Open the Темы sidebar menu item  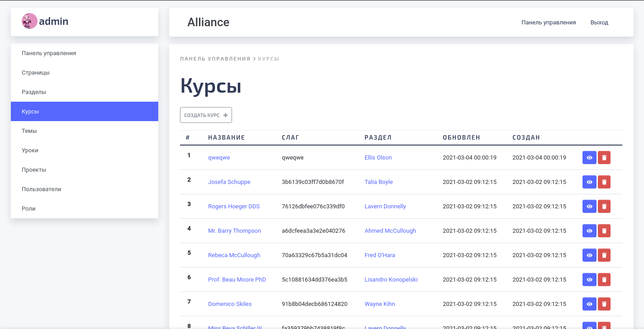[29, 131]
